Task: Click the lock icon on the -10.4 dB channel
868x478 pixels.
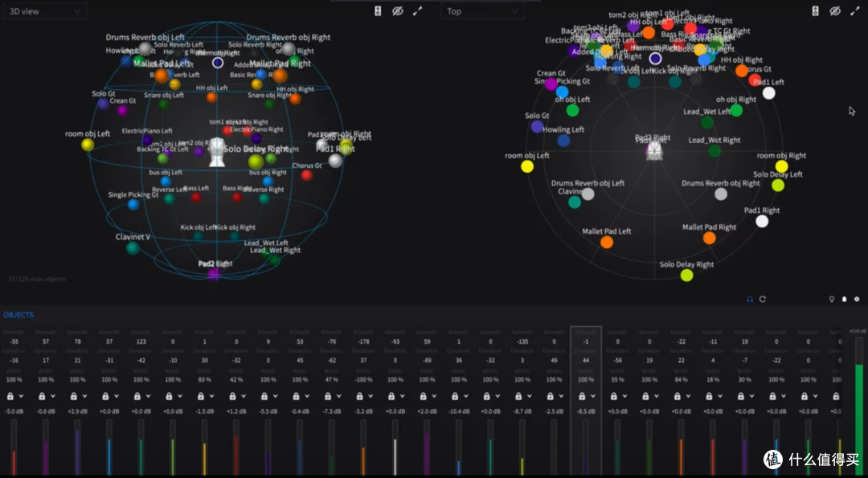Action: 455,396
